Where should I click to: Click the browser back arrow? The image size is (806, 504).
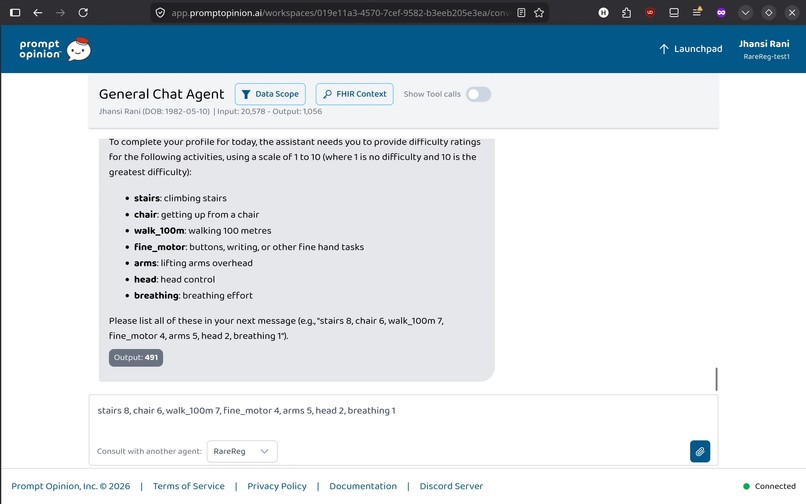point(38,12)
